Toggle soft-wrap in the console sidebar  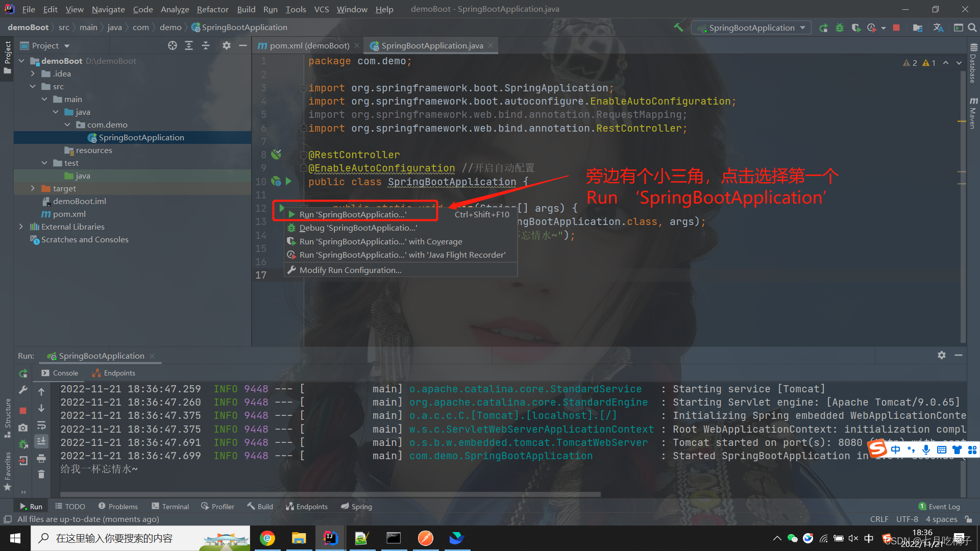pyautogui.click(x=41, y=425)
